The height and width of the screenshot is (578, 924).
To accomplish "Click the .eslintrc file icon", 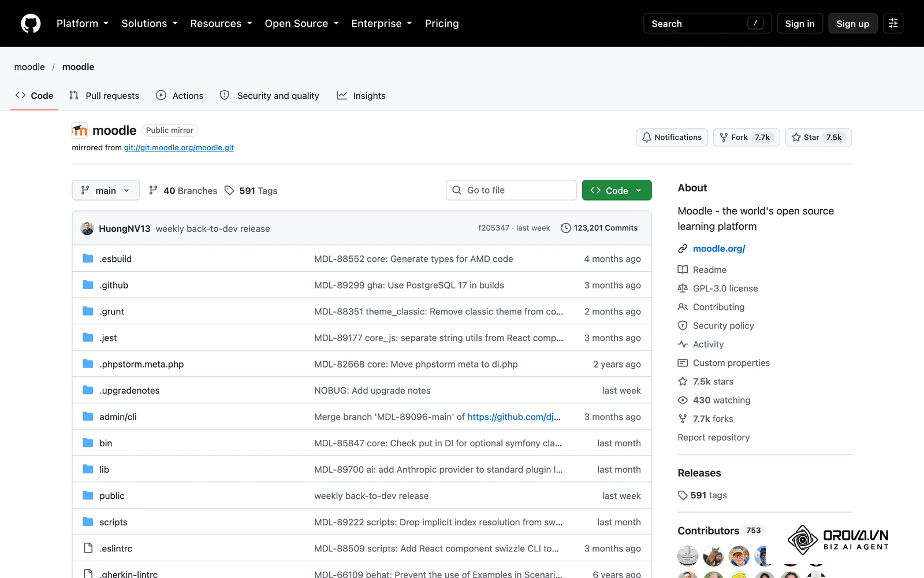I will [88, 548].
